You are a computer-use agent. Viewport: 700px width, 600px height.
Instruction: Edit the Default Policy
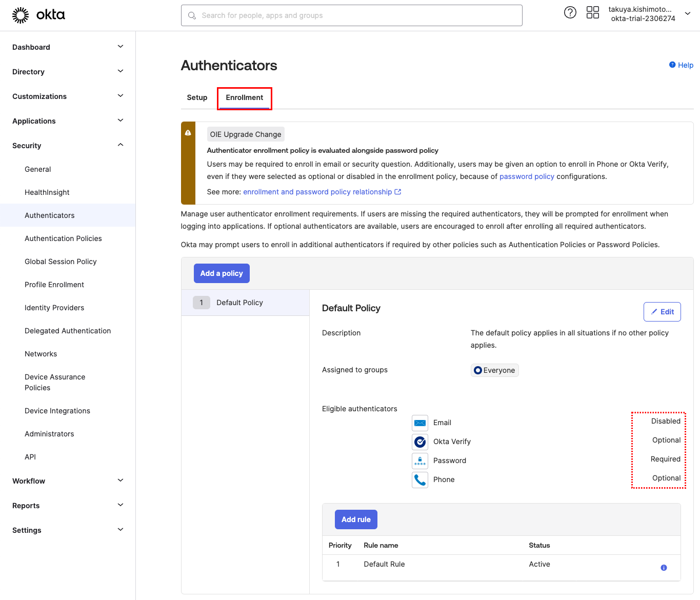click(662, 312)
